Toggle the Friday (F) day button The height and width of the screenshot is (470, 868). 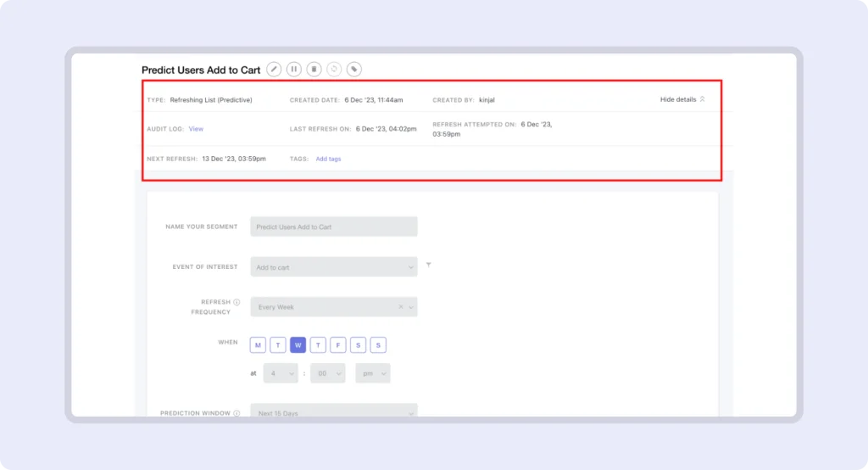pos(338,344)
